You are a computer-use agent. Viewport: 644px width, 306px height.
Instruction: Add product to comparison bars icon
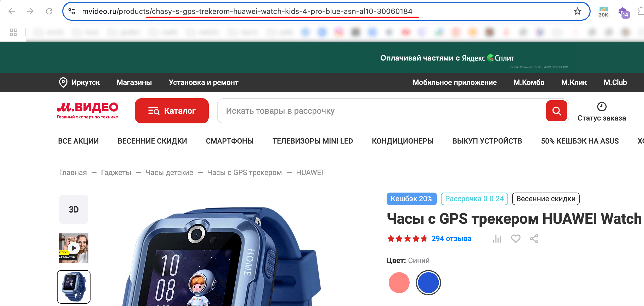point(497,239)
